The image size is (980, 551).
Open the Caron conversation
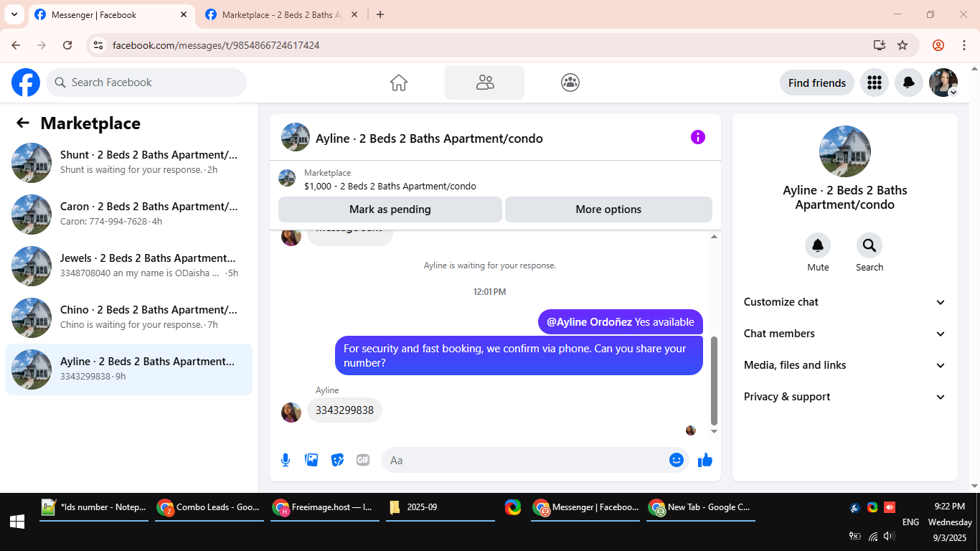click(129, 215)
